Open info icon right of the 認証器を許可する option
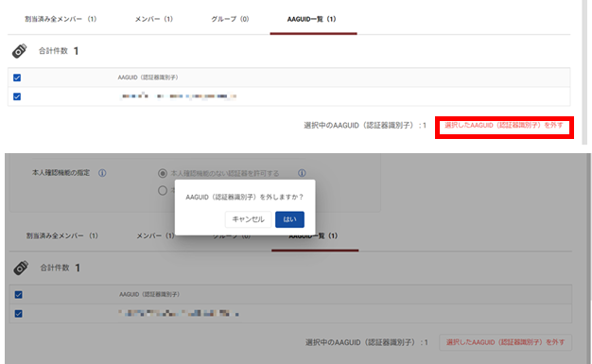The image size is (592, 364). click(x=302, y=173)
